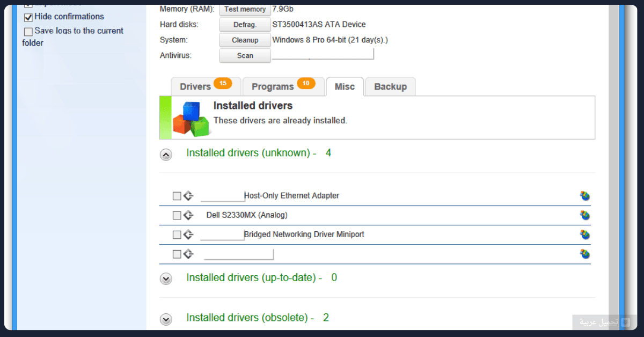Screen dimensions: 644x337
Task: Enable Save logs to the current folder
Action: [x=28, y=32]
